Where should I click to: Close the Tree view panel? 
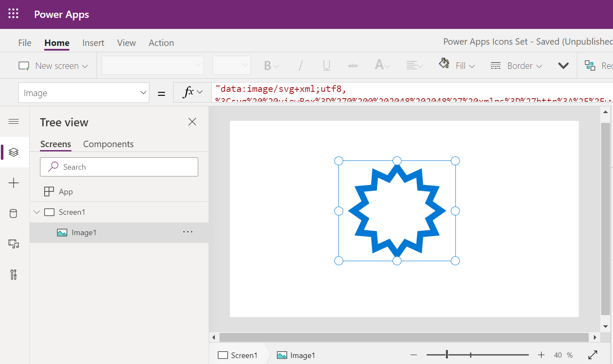click(192, 122)
